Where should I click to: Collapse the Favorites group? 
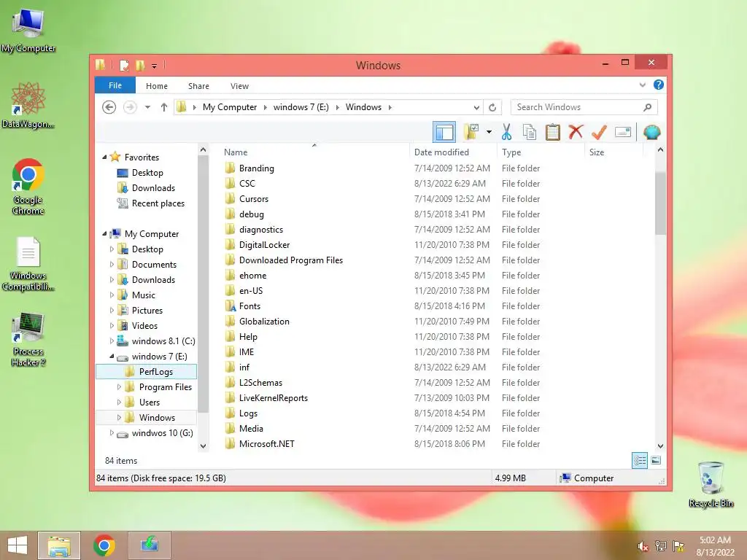point(104,157)
